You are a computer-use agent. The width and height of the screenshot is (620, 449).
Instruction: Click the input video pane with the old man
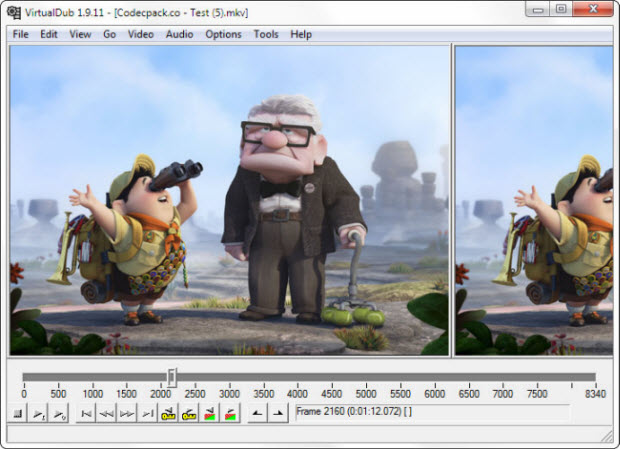[x=229, y=200]
